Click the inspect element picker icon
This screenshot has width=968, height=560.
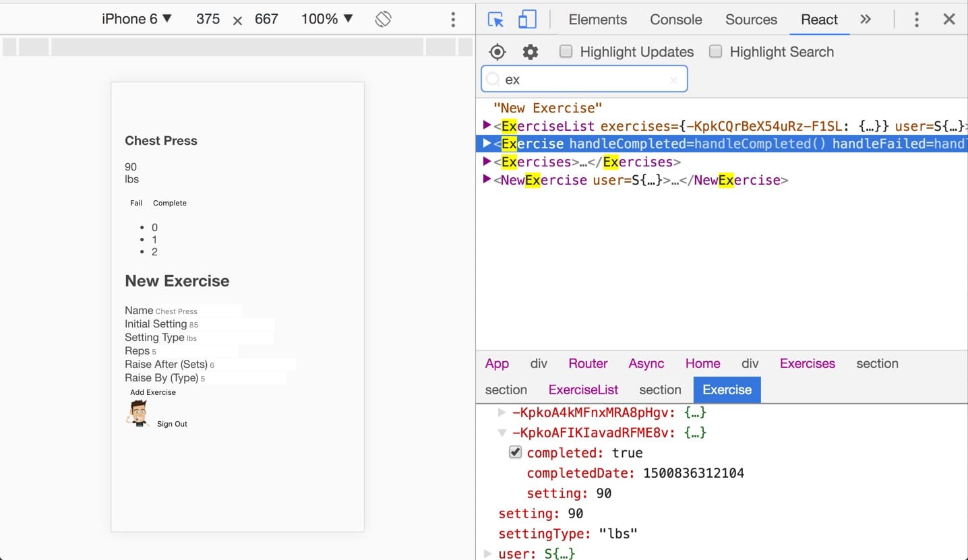pyautogui.click(x=495, y=20)
